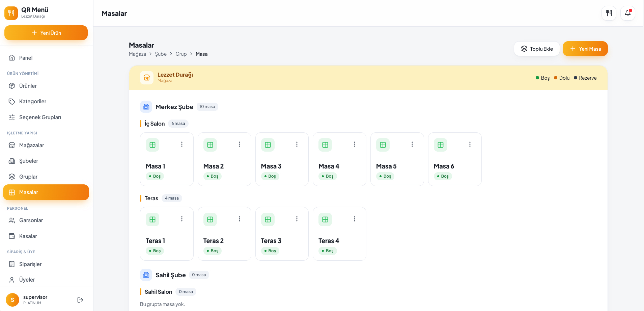Click the Sahil Şube building icon
This screenshot has width=644, height=311.
(x=146, y=275)
